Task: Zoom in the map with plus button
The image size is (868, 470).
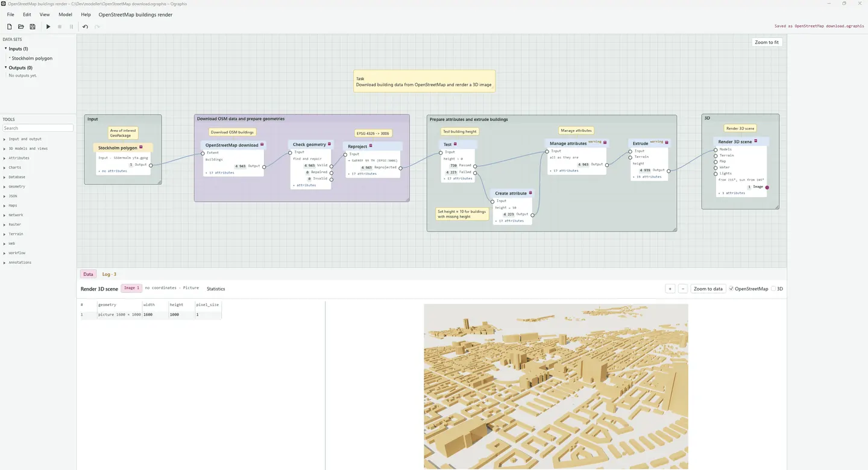Action: 670,289
